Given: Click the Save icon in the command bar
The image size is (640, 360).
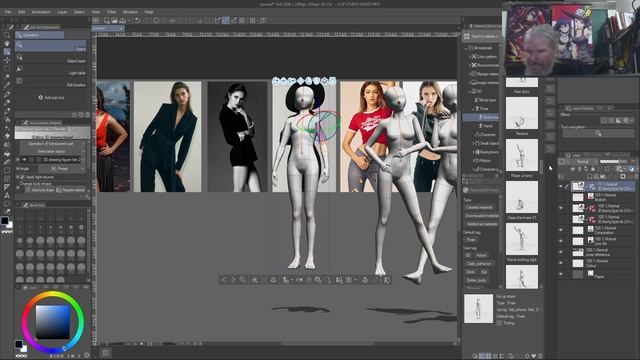Looking at the screenshot, I should (122, 20).
